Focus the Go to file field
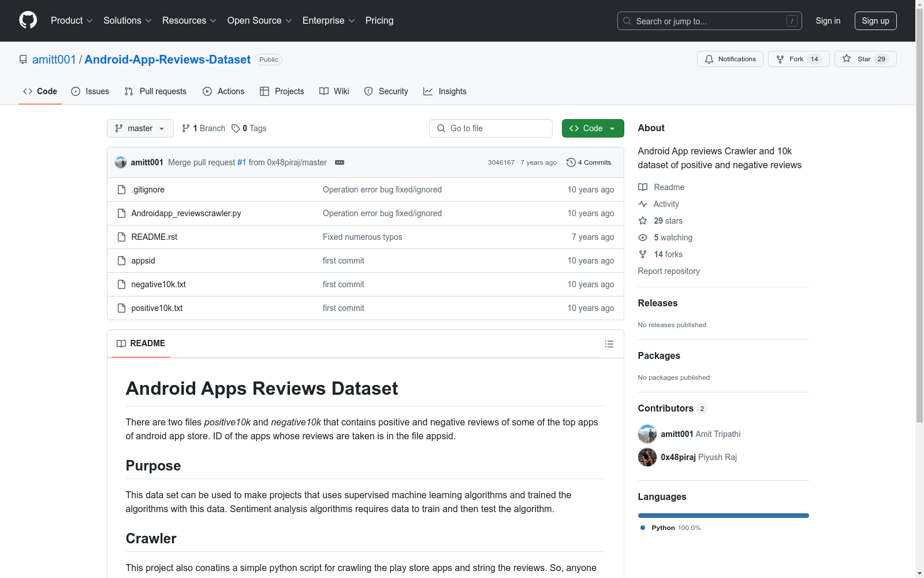The height and width of the screenshot is (578, 924). pos(491,128)
